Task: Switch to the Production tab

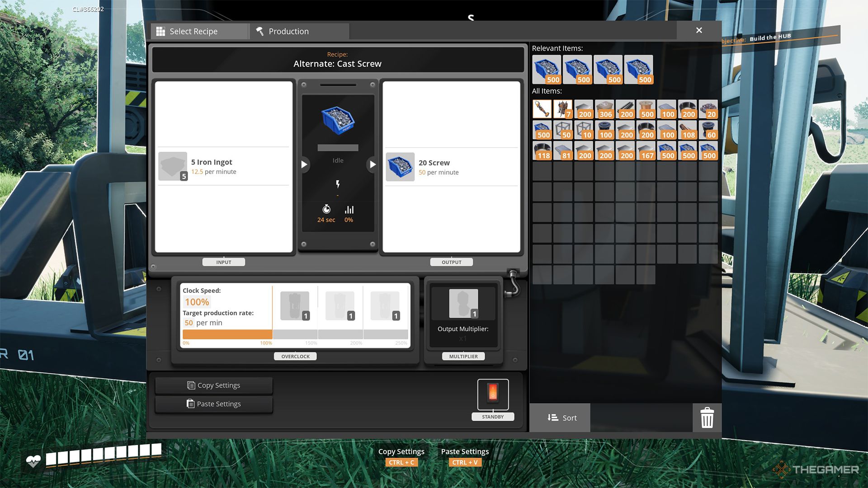Action: (x=299, y=31)
